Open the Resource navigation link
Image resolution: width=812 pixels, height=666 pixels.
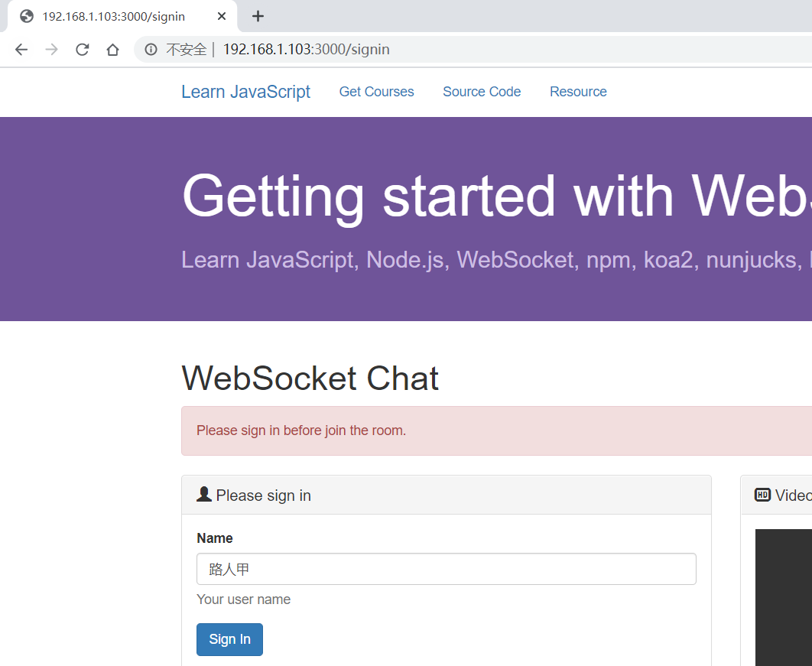[578, 92]
